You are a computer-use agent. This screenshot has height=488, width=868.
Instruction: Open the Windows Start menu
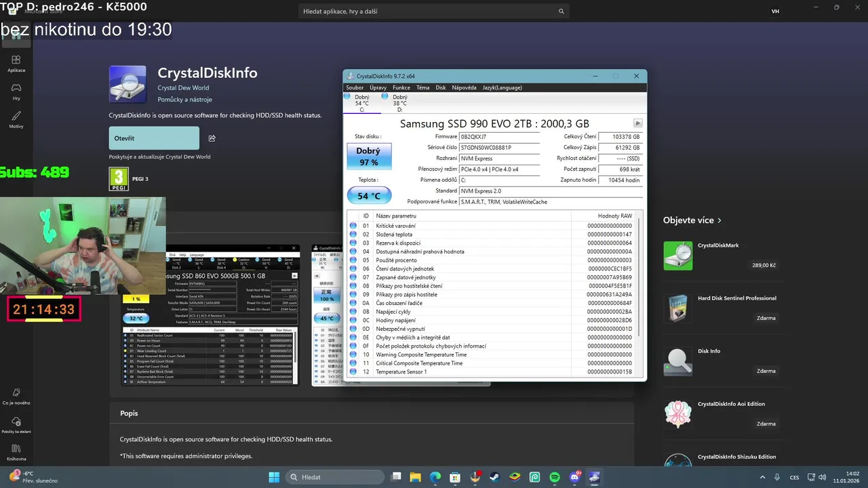tap(274, 477)
